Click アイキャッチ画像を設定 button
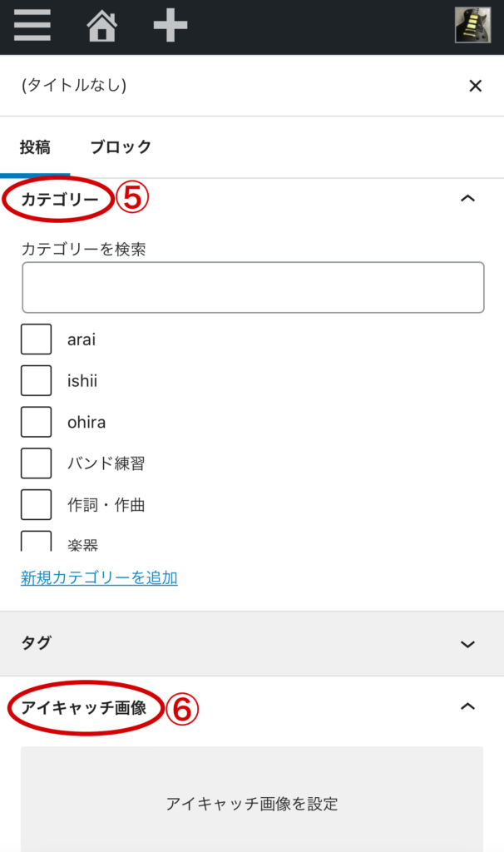 [x=252, y=803]
